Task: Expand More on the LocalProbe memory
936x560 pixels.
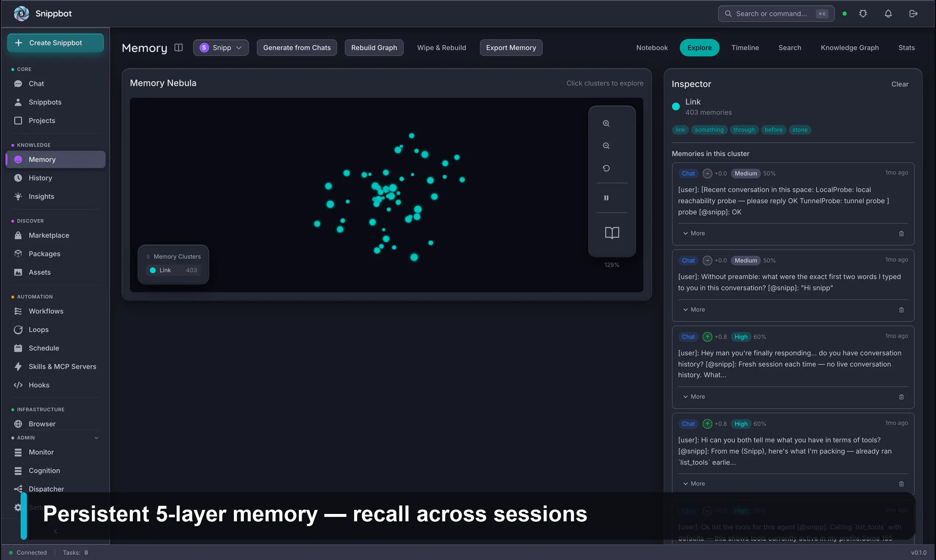Action: 694,234
